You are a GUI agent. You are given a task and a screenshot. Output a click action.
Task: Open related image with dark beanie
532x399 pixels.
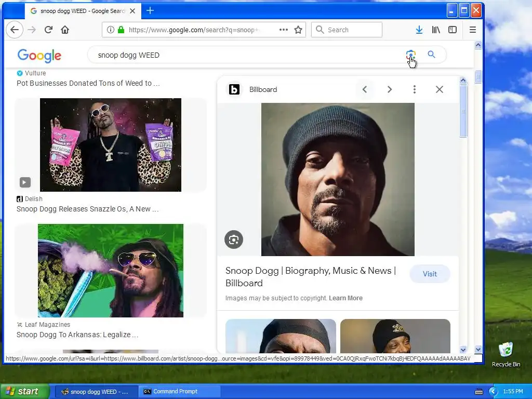(x=281, y=336)
